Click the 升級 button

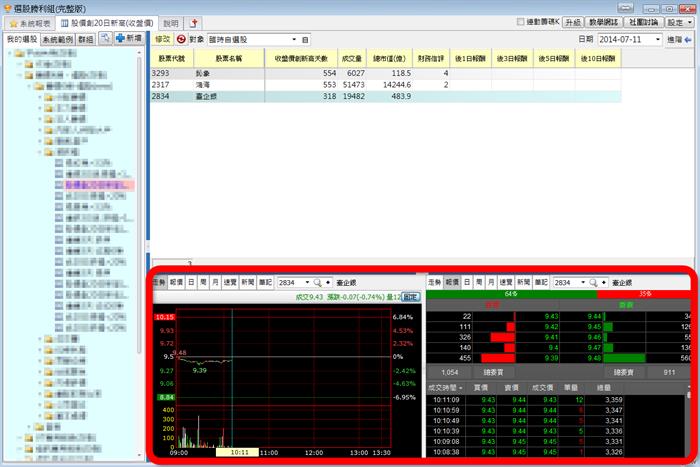pos(573,22)
